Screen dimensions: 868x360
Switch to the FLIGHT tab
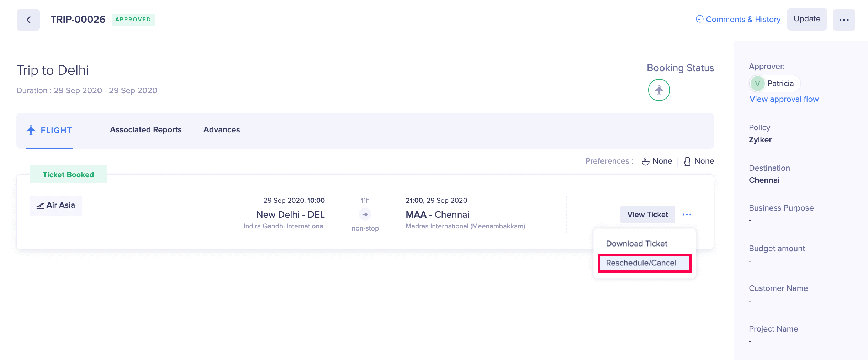(x=49, y=130)
